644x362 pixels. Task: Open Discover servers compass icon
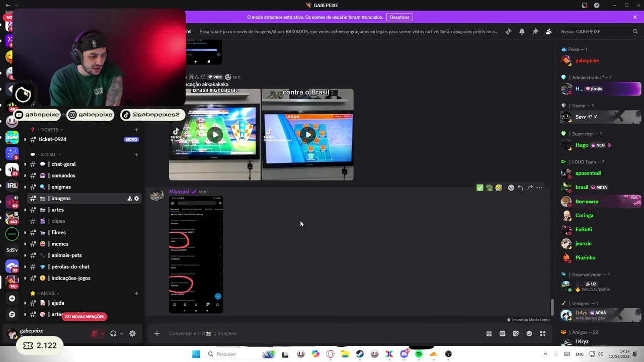tap(12, 314)
